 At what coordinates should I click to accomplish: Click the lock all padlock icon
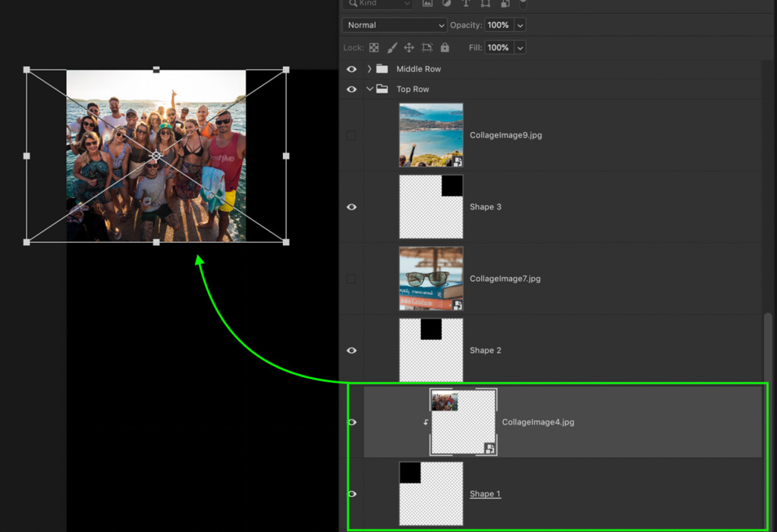point(445,48)
